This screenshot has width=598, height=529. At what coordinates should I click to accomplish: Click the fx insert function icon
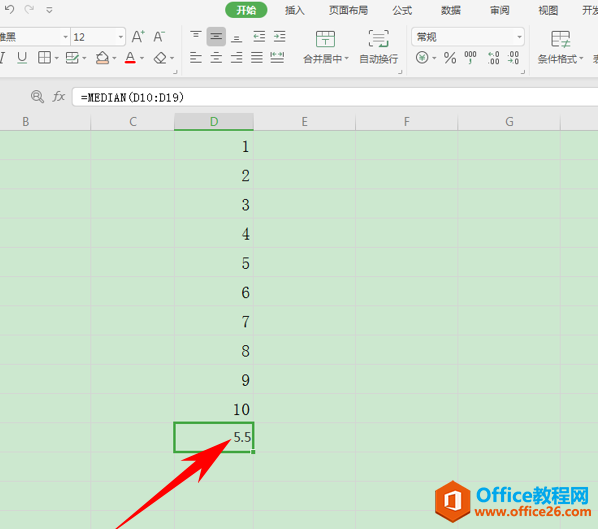tap(59, 96)
